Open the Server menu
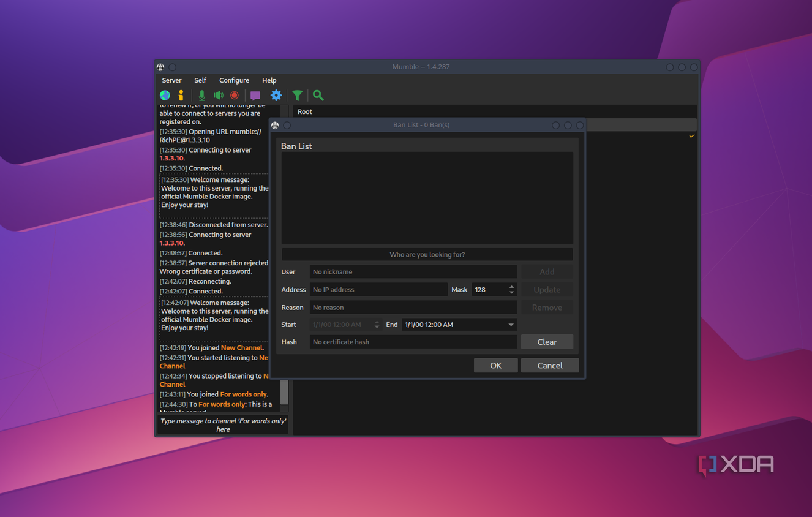This screenshot has width=812, height=517. pos(171,80)
